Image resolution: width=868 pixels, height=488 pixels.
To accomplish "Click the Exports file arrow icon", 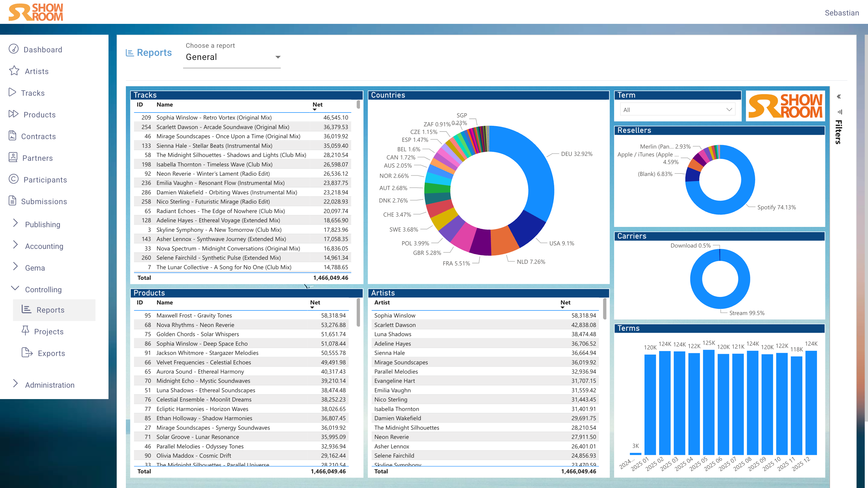I will point(27,353).
